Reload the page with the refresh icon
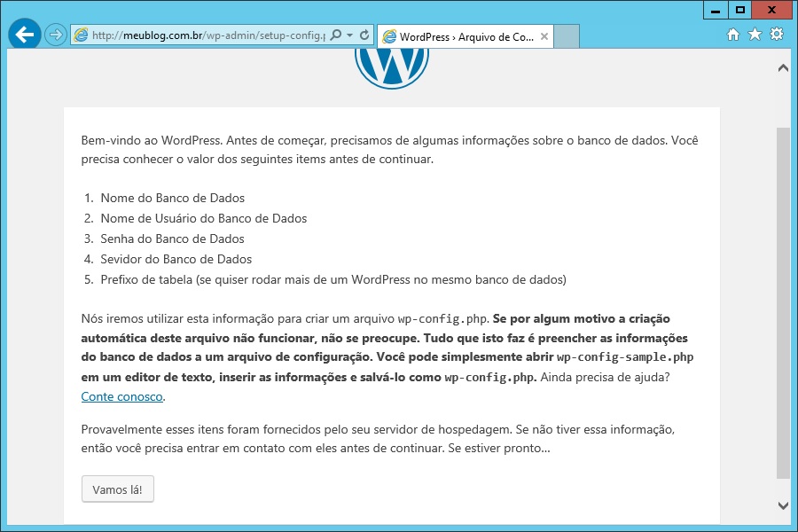This screenshot has width=798, height=532. pyautogui.click(x=364, y=35)
